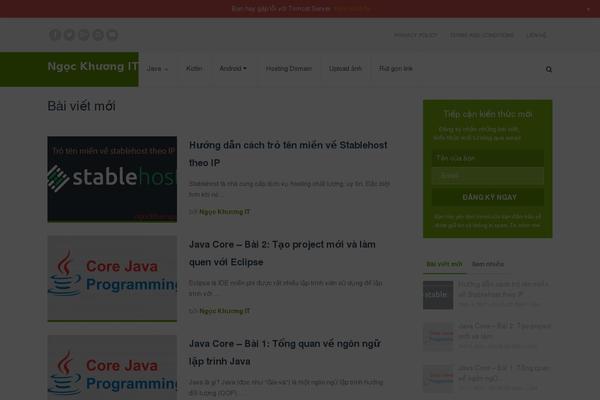Screen dimensions: 600x400
Task: Switch to the Xem nhiều sidebar tab
Action: tap(488, 264)
